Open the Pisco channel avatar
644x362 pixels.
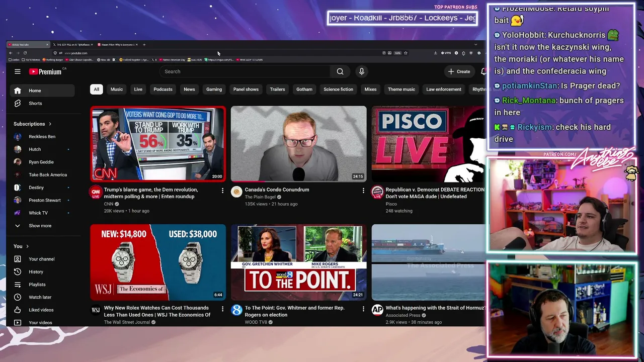click(377, 192)
